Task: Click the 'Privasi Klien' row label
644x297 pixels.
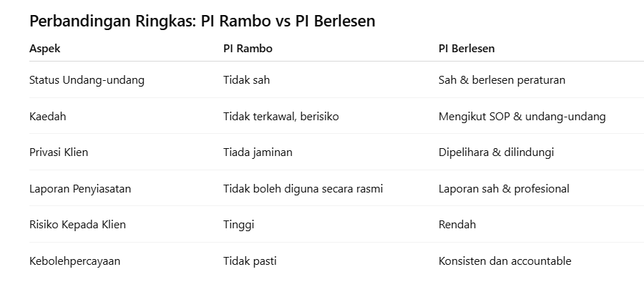Action: pos(59,152)
